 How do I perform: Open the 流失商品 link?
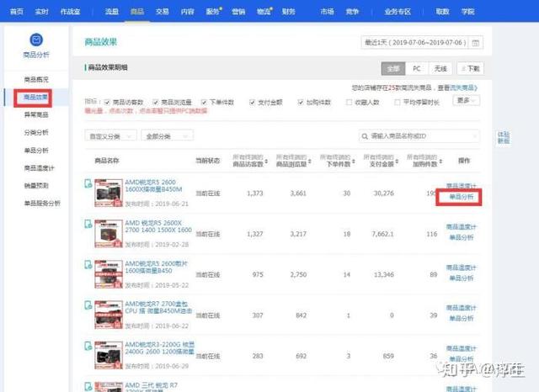[463, 87]
